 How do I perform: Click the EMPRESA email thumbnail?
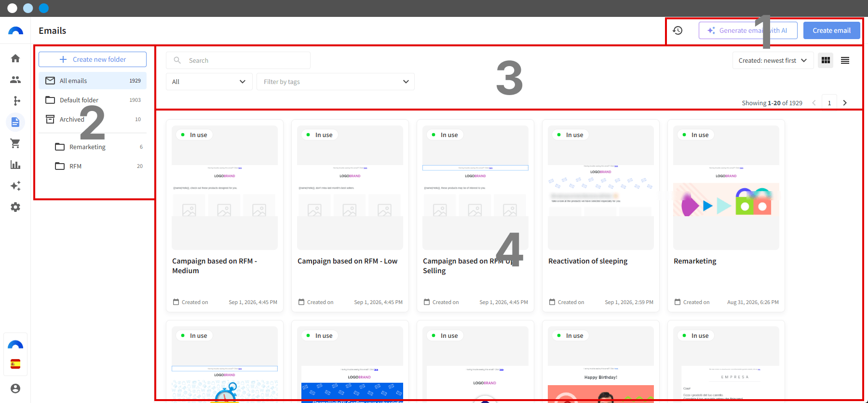coord(726,364)
